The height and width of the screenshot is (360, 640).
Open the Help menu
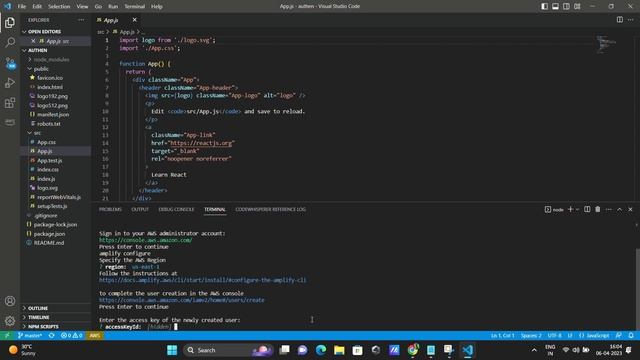157,7
